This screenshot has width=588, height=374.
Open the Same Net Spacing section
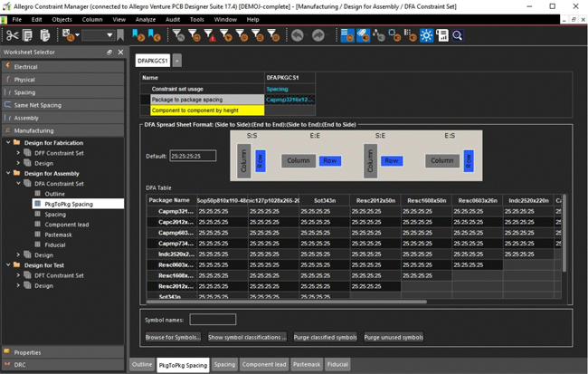(63, 105)
